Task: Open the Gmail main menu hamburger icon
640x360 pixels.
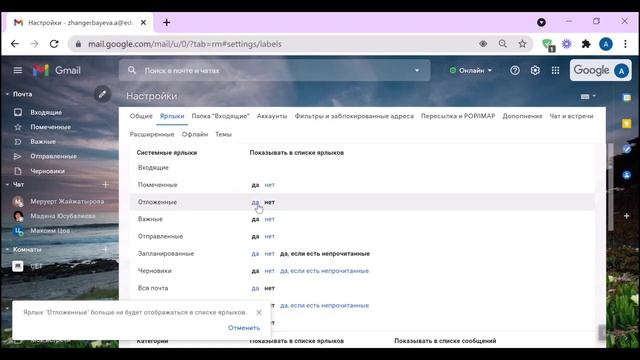Action: tap(18, 70)
